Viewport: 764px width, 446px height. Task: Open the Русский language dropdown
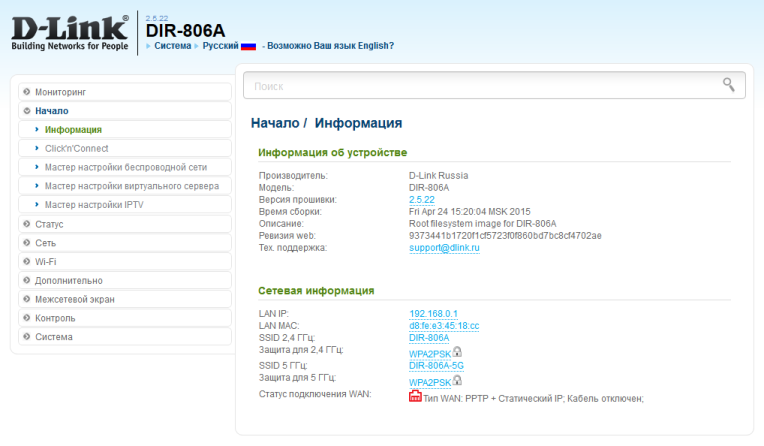pyautogui.click(x=220, y=46)
